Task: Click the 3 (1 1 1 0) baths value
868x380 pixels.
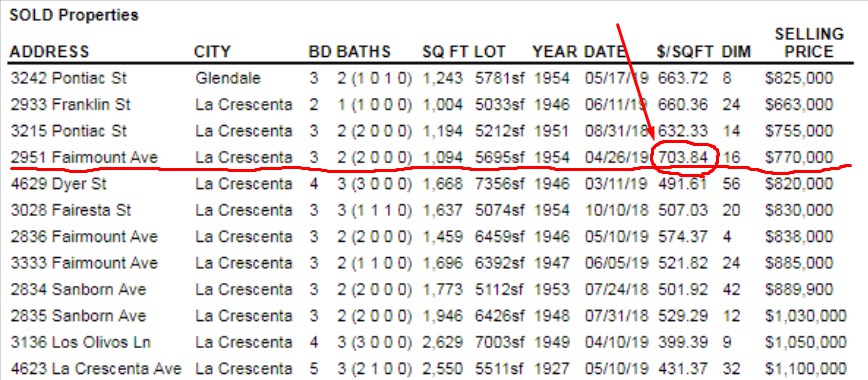Action: point(375,210)
